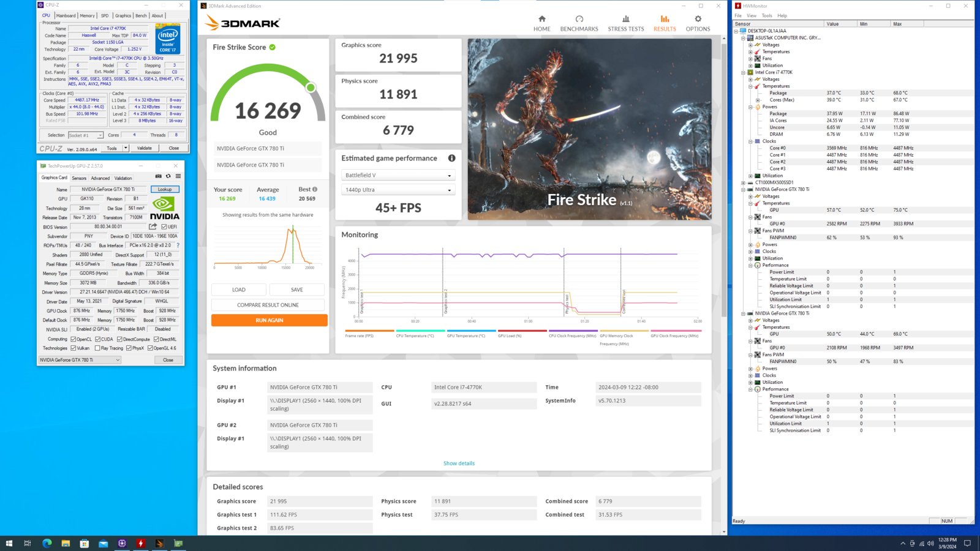Screen dimensions: 980x551
Task: Open OPTIONS gear in 3DMark
Action: (x=698, y=23)
